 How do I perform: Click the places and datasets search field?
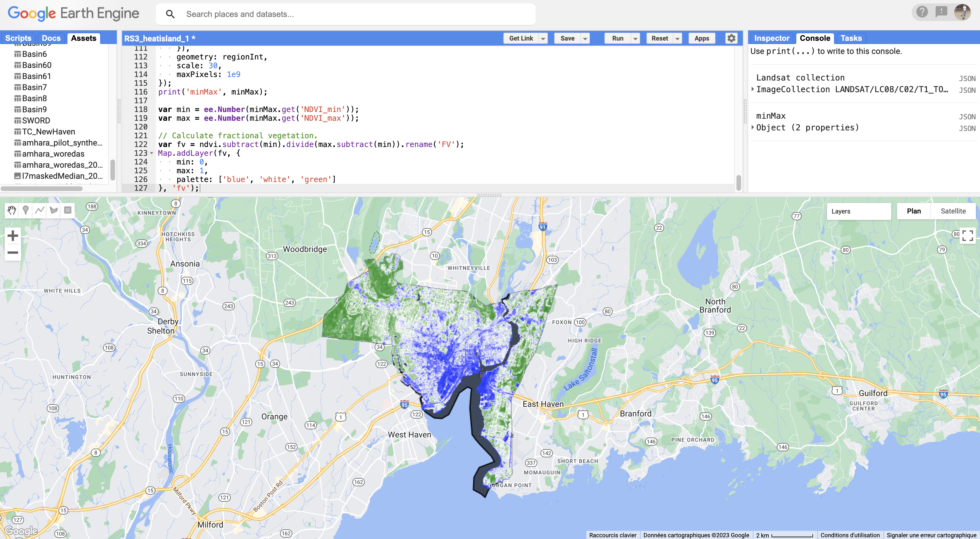click(354, 15)
